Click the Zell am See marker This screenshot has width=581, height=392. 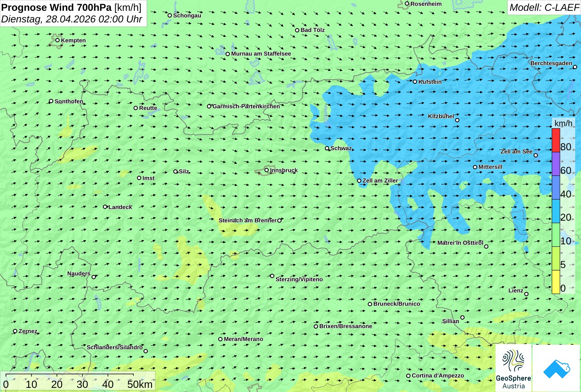pyautogui.click(x=536, y=156)
